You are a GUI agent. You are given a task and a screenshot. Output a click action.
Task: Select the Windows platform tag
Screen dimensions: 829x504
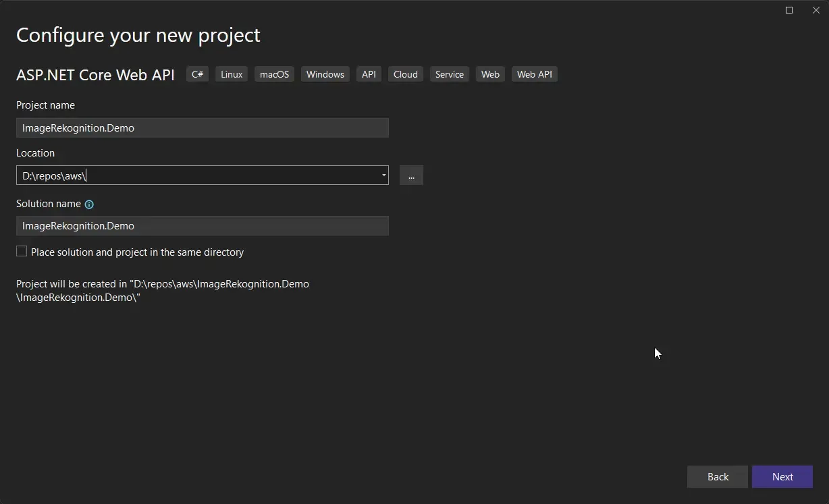click(x=325, y=74)
